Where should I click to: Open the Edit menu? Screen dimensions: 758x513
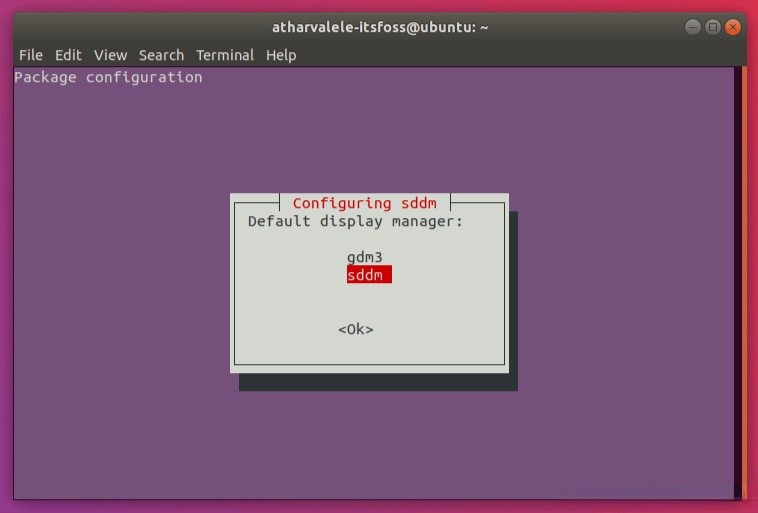tap(68, 55)
